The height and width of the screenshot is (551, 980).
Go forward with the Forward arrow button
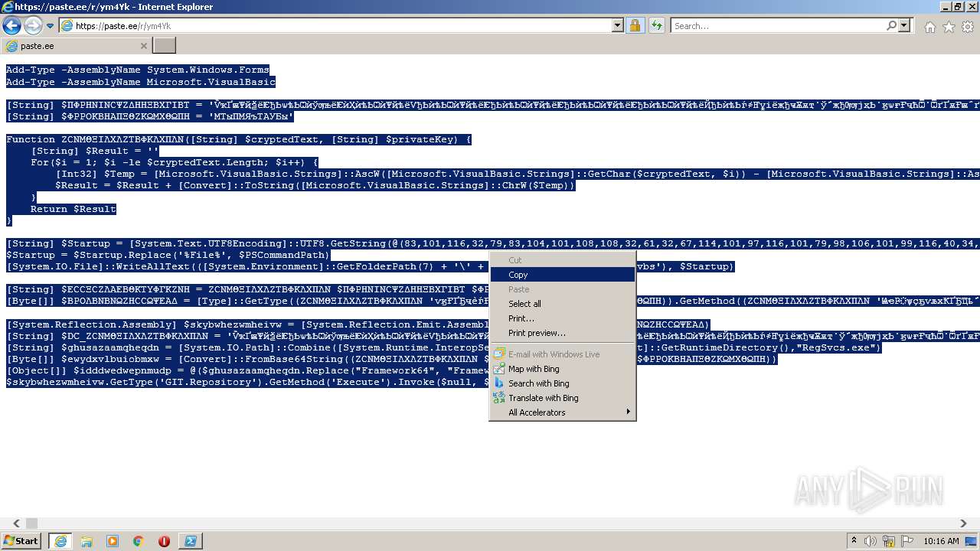pos(32,25)
